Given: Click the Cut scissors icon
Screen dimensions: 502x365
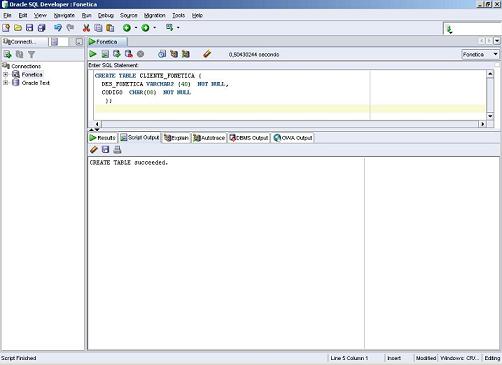Looking at the screenshot, I should tap(86, 28).
